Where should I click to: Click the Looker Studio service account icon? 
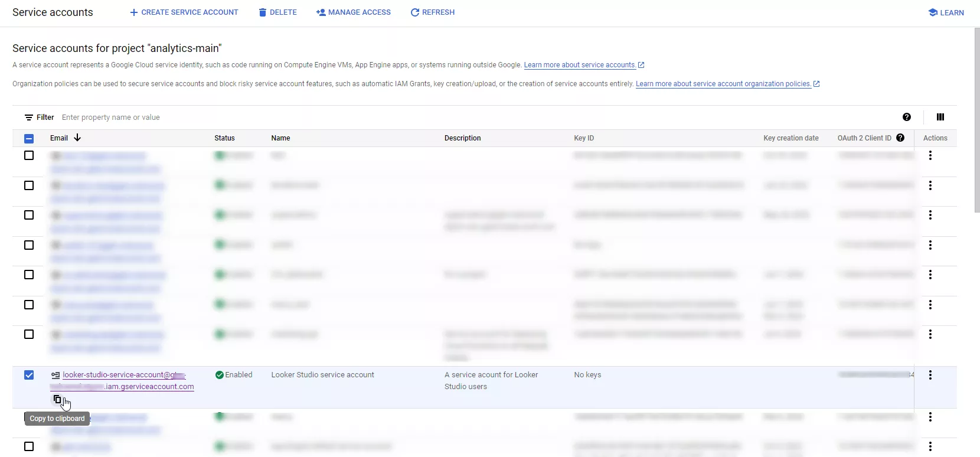[x=55, y=375]
